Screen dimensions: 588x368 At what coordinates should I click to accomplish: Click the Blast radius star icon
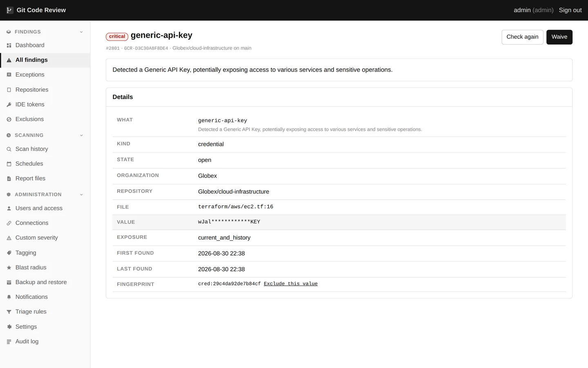tap(9, 268)
